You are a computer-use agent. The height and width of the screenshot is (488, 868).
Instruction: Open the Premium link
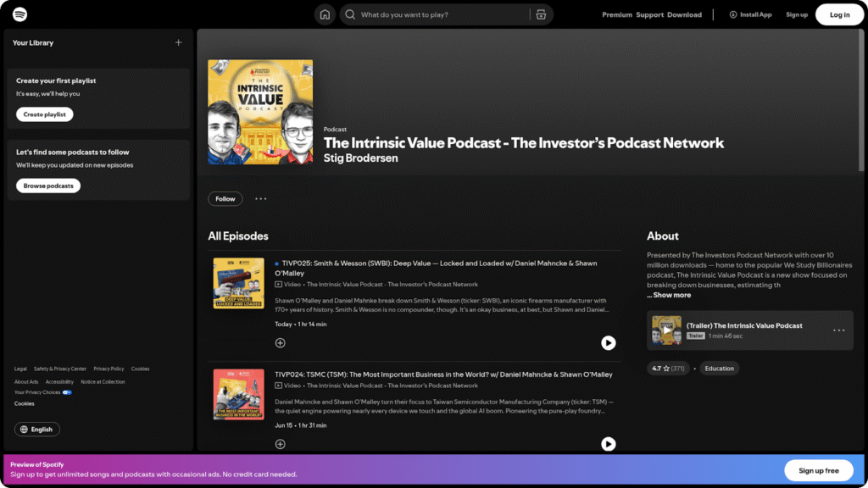click(x=617, y=15)
